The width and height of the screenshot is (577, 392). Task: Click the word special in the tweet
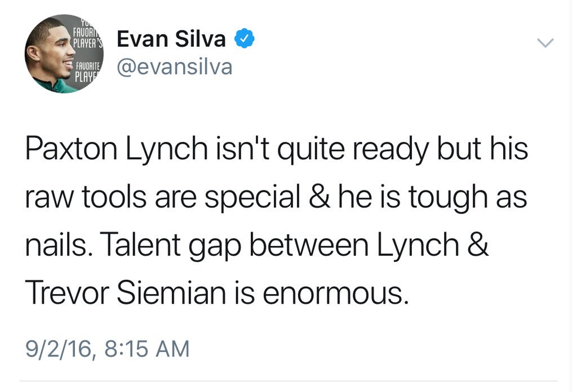coord(252,198)
